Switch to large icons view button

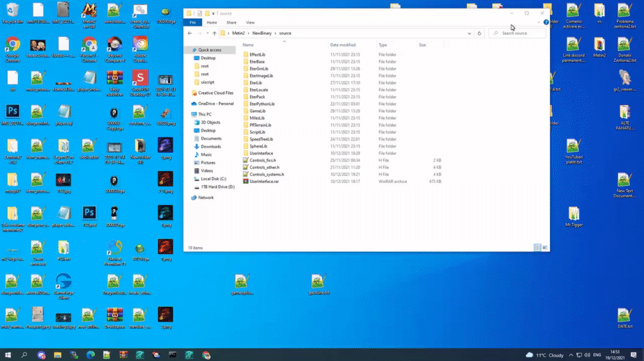(x=545, y=248)
